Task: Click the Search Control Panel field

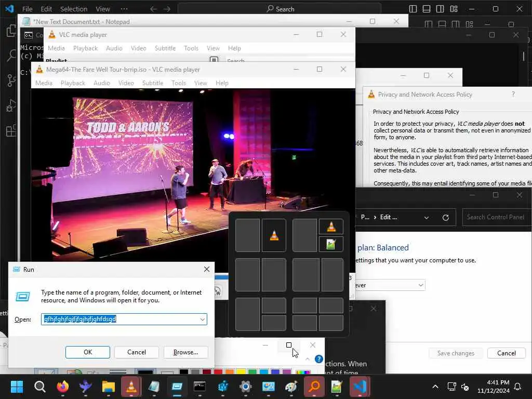Action: [496, 217]
